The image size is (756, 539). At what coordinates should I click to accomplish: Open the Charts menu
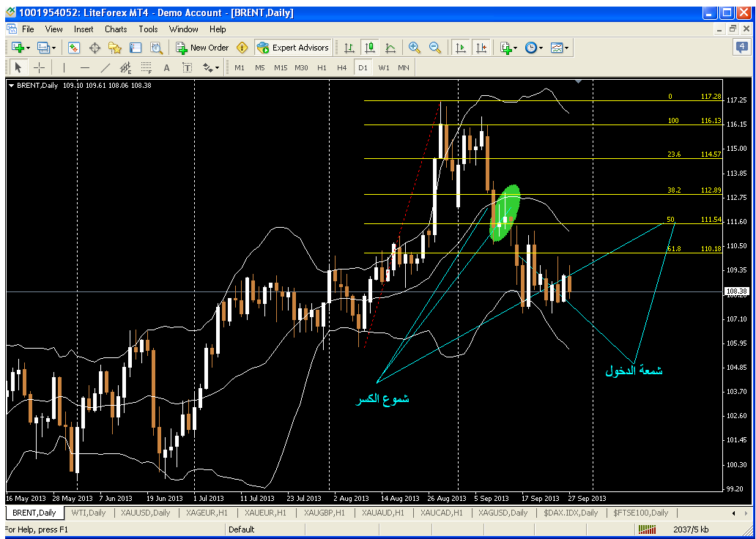click(x=116, y=29)
